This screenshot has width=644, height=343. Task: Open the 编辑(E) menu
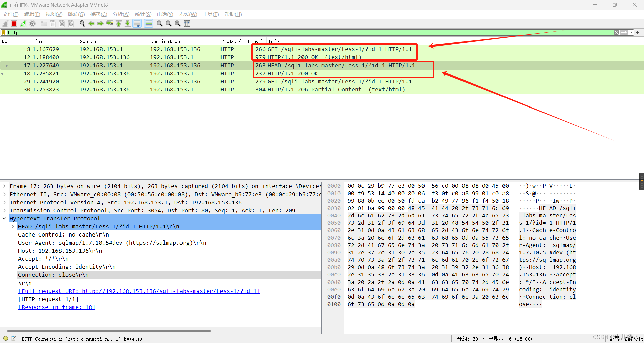click(32, 14)
